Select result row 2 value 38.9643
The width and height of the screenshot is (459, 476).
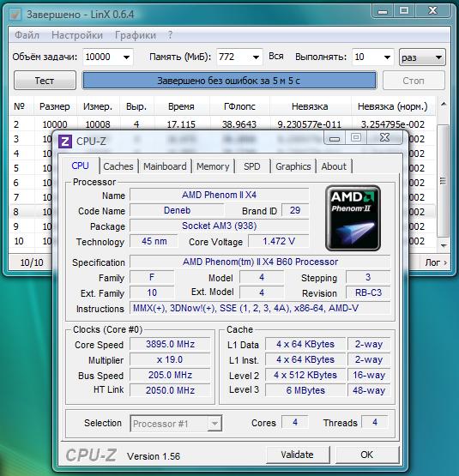pyautogui.click(x=239, y=124)
